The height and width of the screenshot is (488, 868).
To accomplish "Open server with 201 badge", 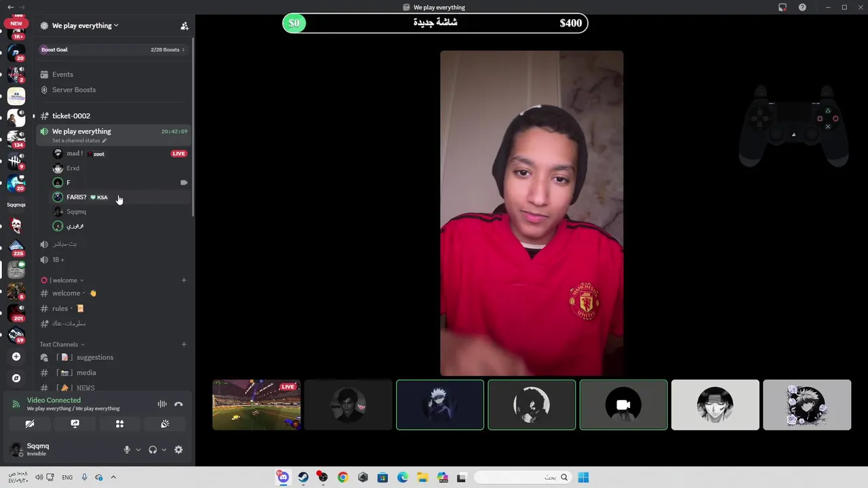I will coord(16,313).
